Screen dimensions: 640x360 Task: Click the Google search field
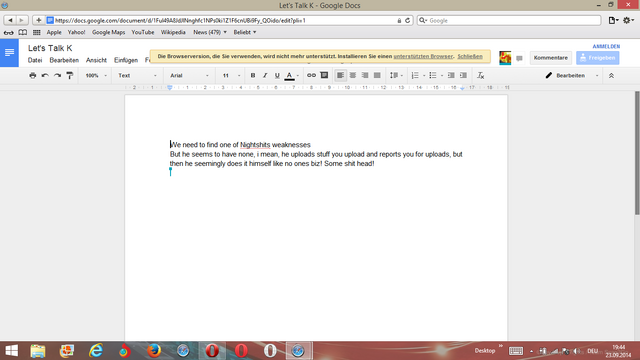coord(509,20)
